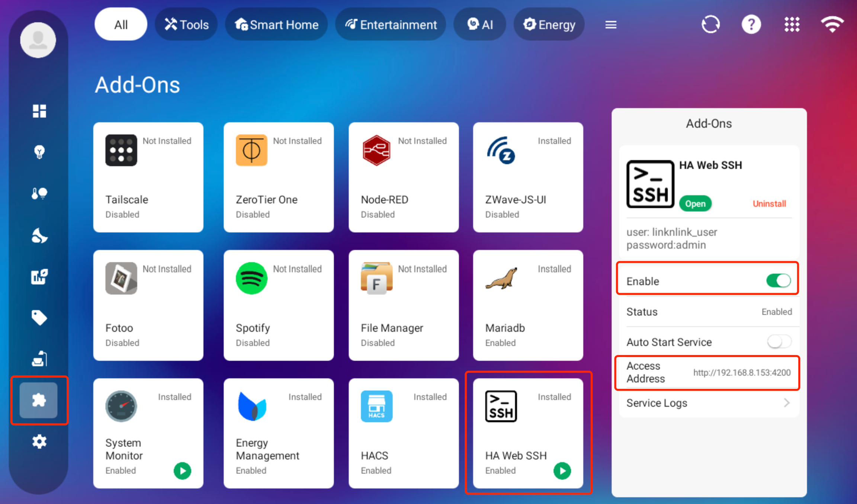Screen dimensions: 857x504
Task: Click the green Open button
Action: 695,203
